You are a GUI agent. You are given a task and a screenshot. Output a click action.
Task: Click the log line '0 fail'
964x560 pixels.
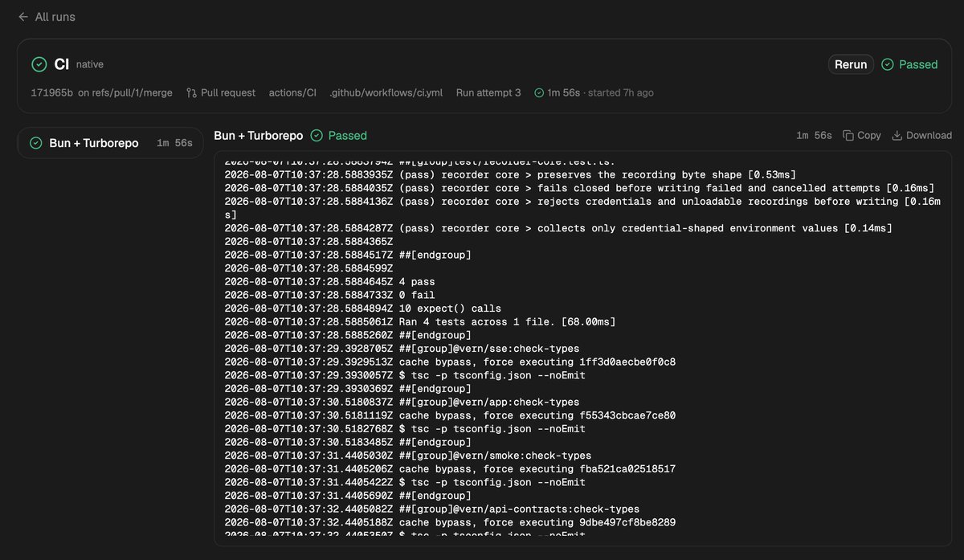[x=329, y=295]
